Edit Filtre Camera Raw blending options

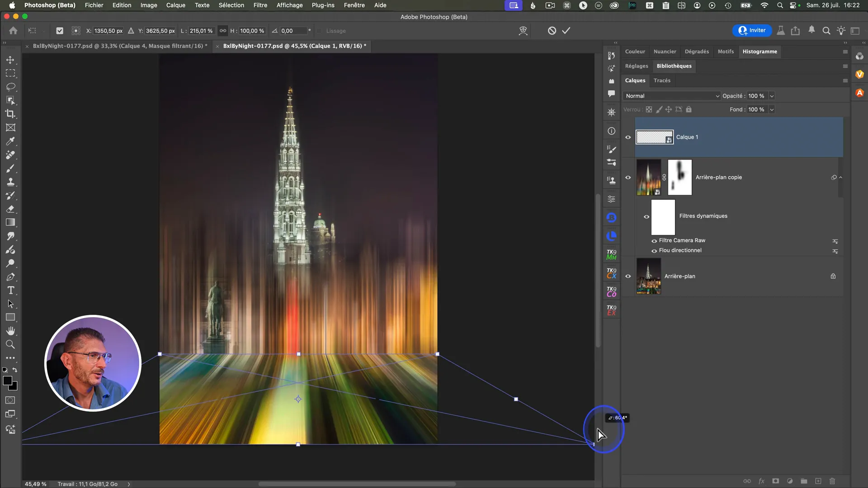point(835,241)
